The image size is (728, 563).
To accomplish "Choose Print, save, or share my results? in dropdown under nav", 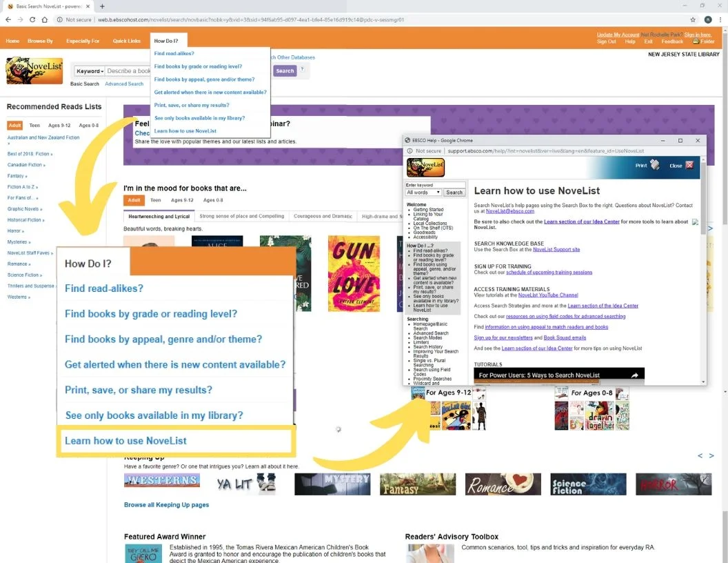I will pos(191,105).
